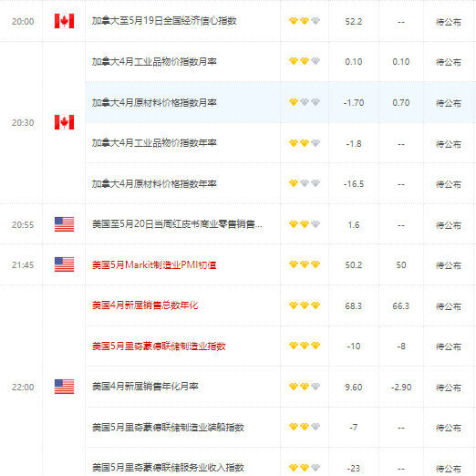Click importance stars for 加拿大4月原材料价格指数月率
This screenshot has height=476, width=476.
[x=305, y=102]
